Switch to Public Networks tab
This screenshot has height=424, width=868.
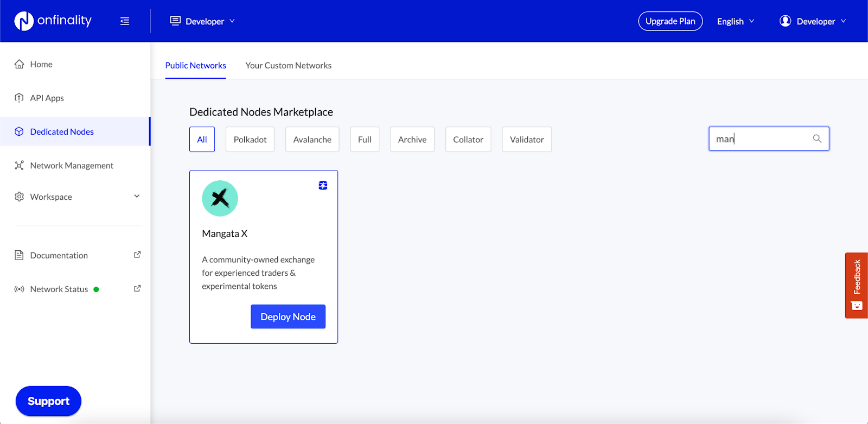[x=196, y=65]
